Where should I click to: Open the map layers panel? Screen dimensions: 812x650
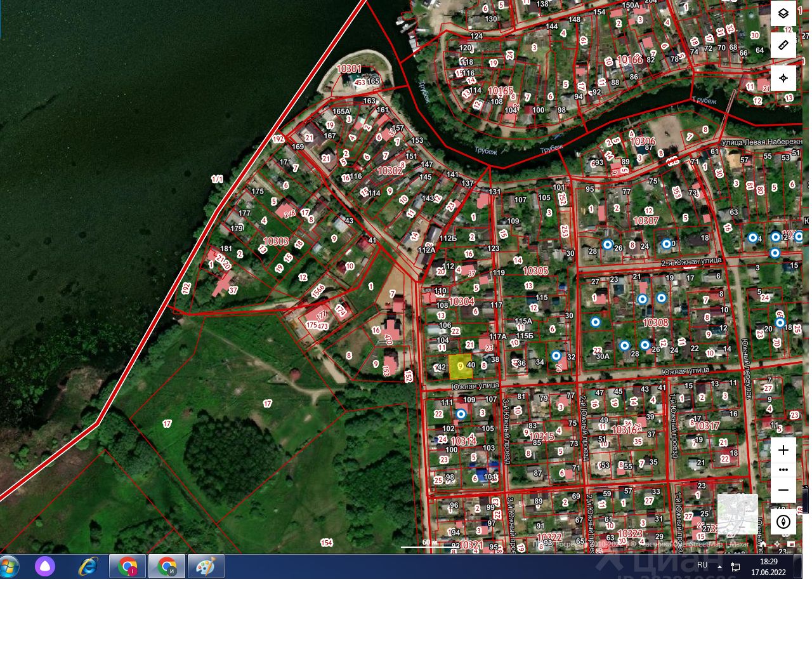(x=783, y=13)
